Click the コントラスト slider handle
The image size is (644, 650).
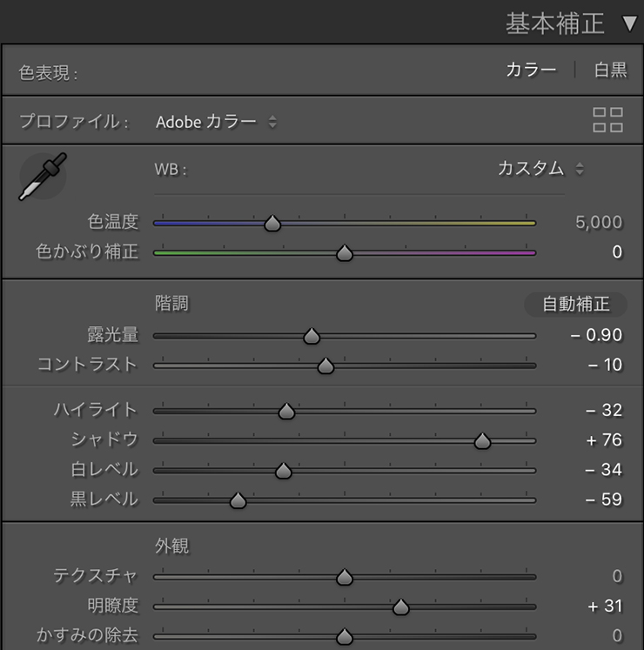point(325,365)
